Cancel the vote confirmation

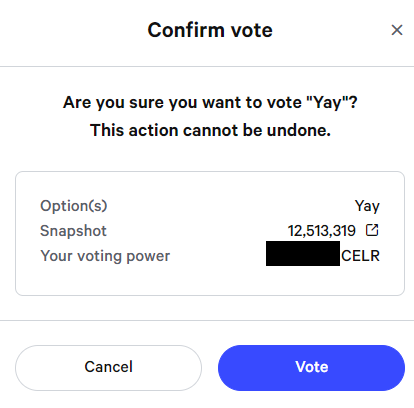tap(108, 367)
